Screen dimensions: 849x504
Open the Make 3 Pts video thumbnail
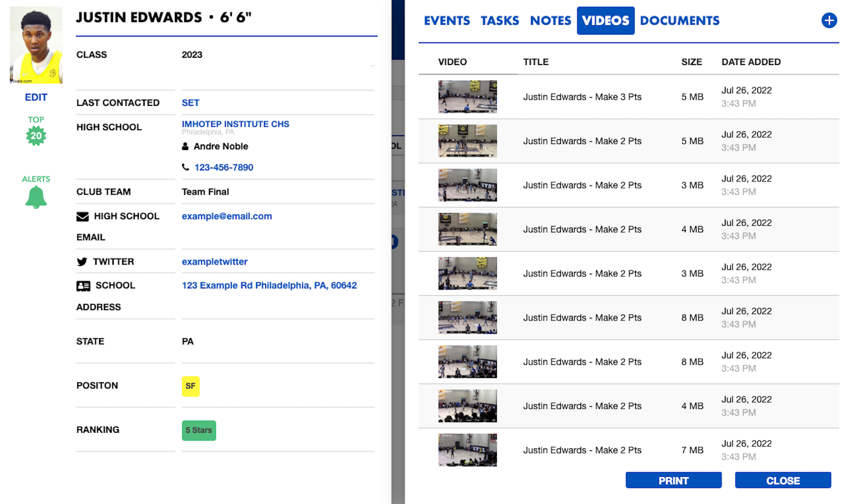coord(467,97)
